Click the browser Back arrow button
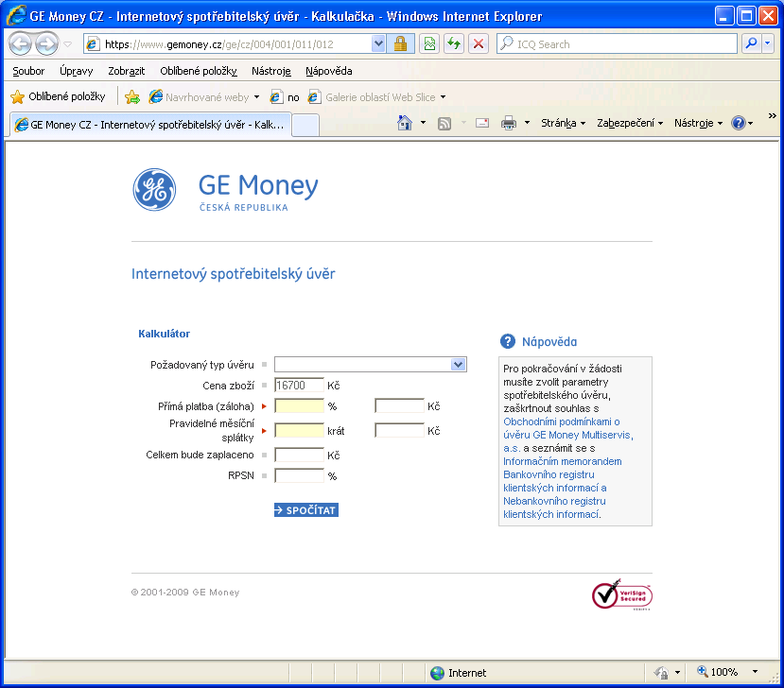784x688 pixels. [21, 44]
